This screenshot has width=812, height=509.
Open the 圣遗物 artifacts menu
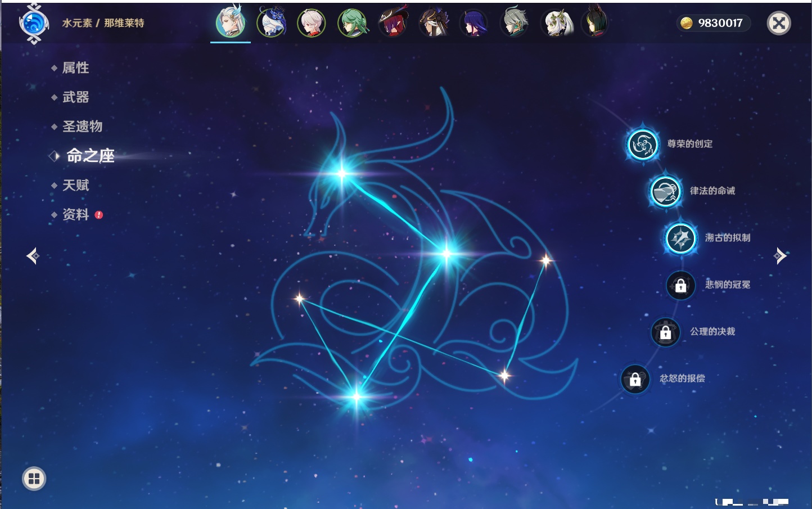coord(82,127)
